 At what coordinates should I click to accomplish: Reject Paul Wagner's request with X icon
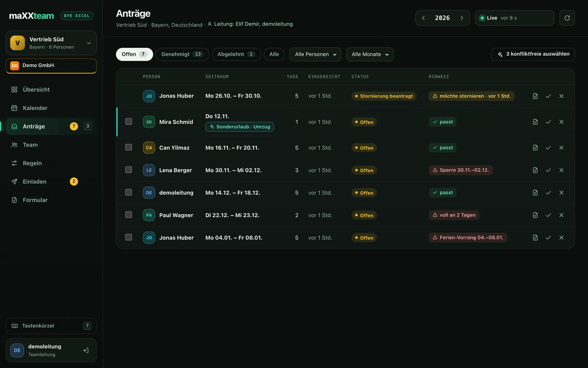[562, 215]
